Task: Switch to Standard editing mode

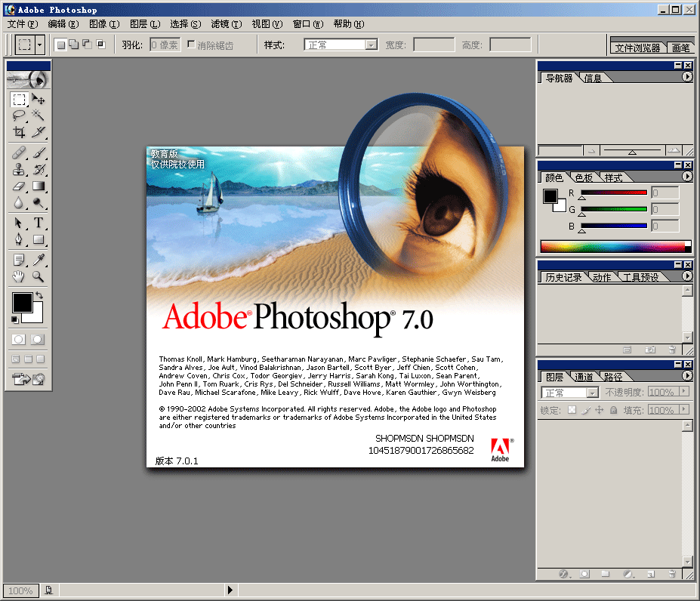Action: point(19,340)
